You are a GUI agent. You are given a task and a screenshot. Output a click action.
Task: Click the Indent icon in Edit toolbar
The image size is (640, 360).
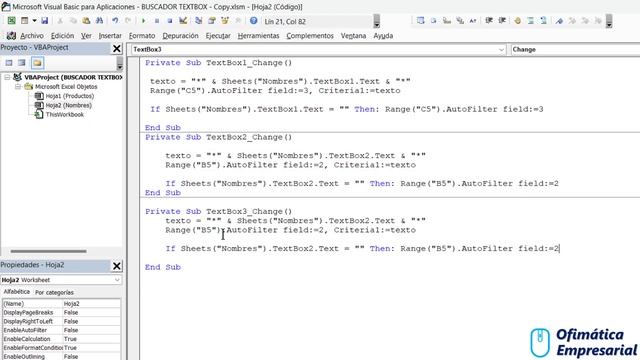489,21
